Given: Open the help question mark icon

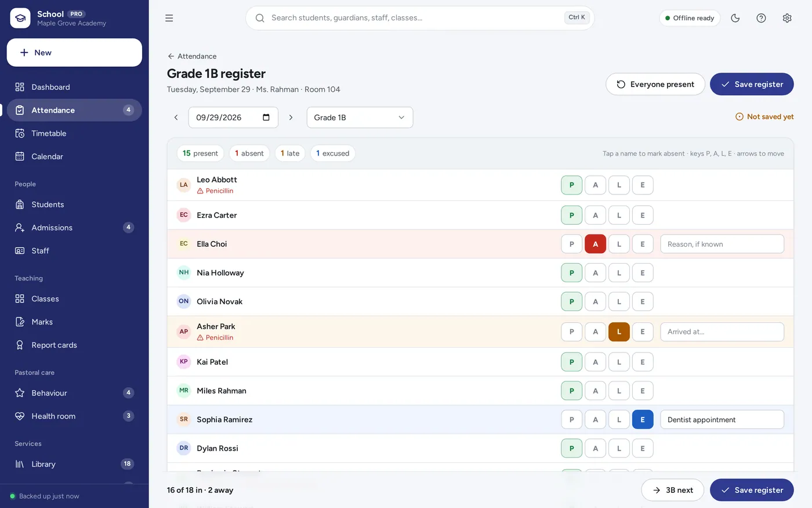Looking at the screenshot, I should (762, 18).
